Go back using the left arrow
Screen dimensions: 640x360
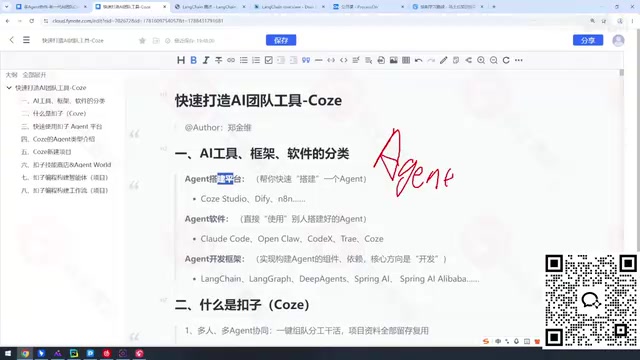[x=11, y=40]
